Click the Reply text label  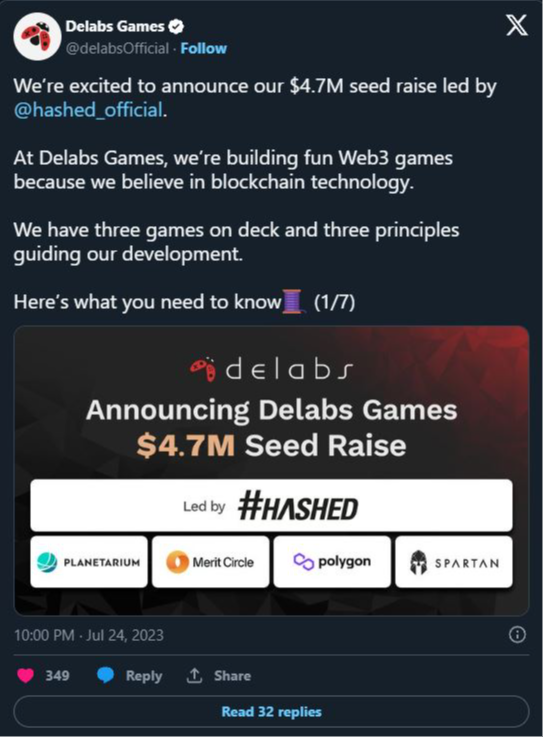[144, 675]
